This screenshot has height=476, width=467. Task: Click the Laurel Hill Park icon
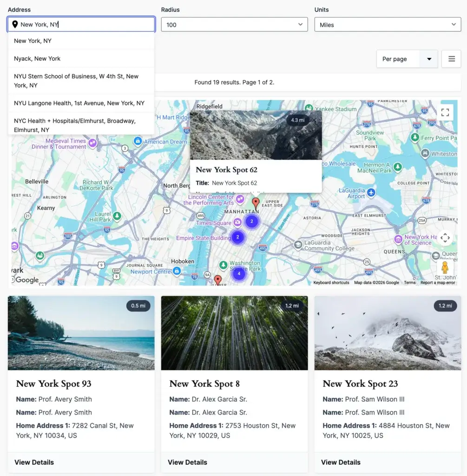pos(117,216)
